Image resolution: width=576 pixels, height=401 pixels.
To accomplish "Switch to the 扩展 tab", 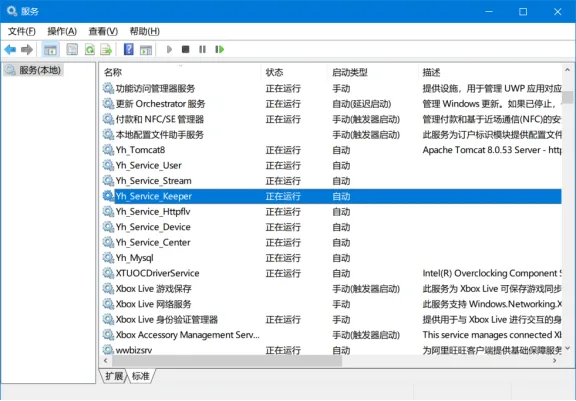I will click(114, 376).
